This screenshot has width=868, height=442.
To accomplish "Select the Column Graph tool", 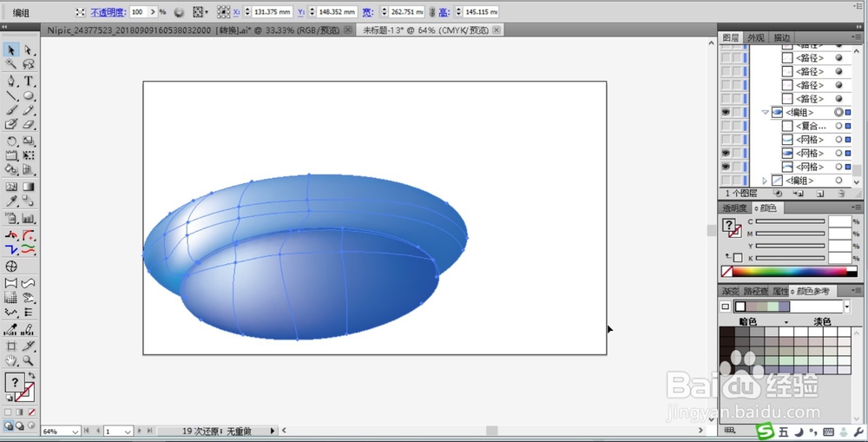I will (x=29, y=218).
